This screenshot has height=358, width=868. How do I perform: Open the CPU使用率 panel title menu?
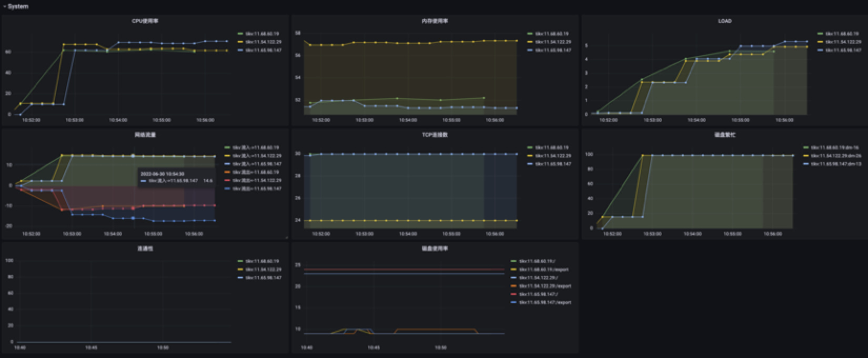(x=145, y=21)
